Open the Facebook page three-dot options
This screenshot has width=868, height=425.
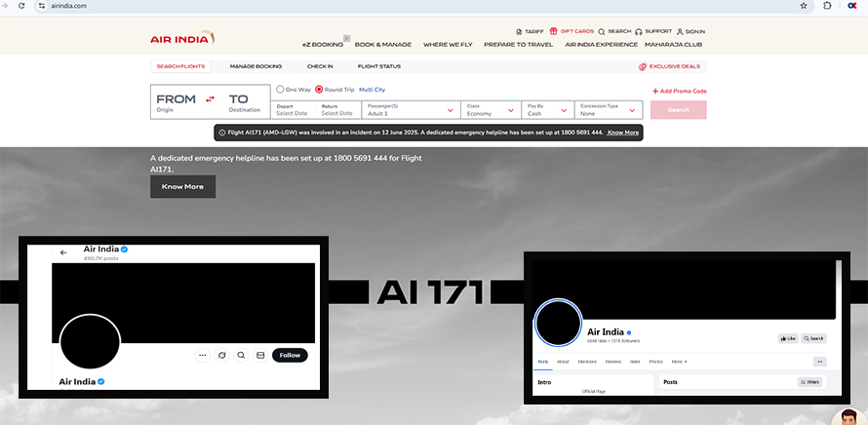pos(820,362)
